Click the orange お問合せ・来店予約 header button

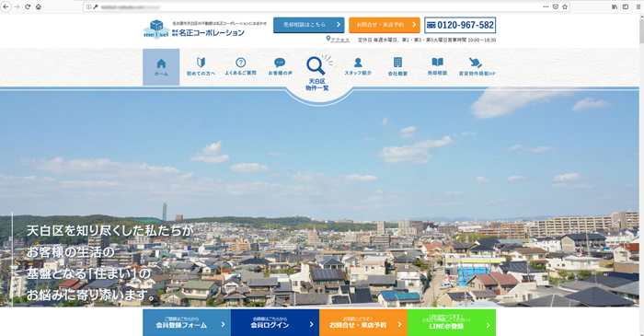coord(385,25)
